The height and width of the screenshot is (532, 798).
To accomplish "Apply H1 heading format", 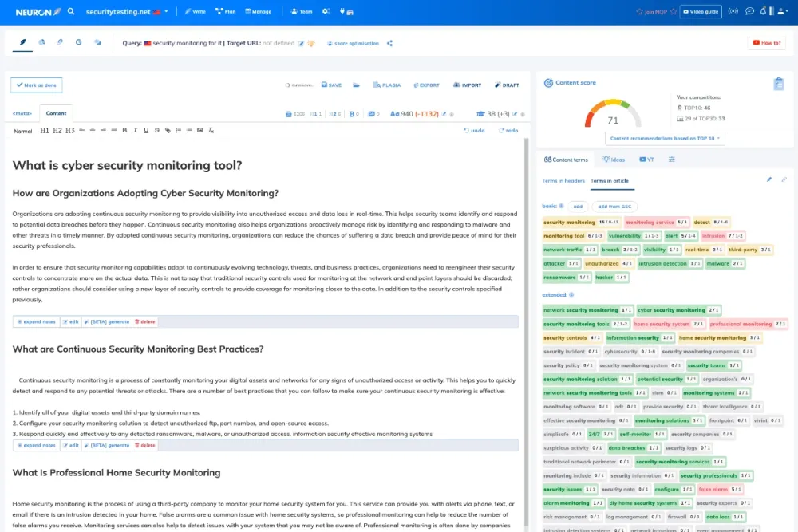I will click(45, 130).
